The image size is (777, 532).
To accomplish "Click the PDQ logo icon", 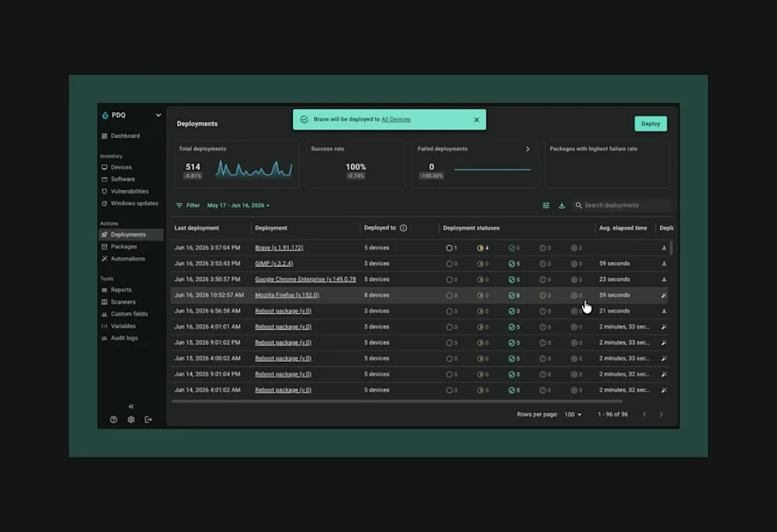I will pyautogui.click(x=105, y=115).
